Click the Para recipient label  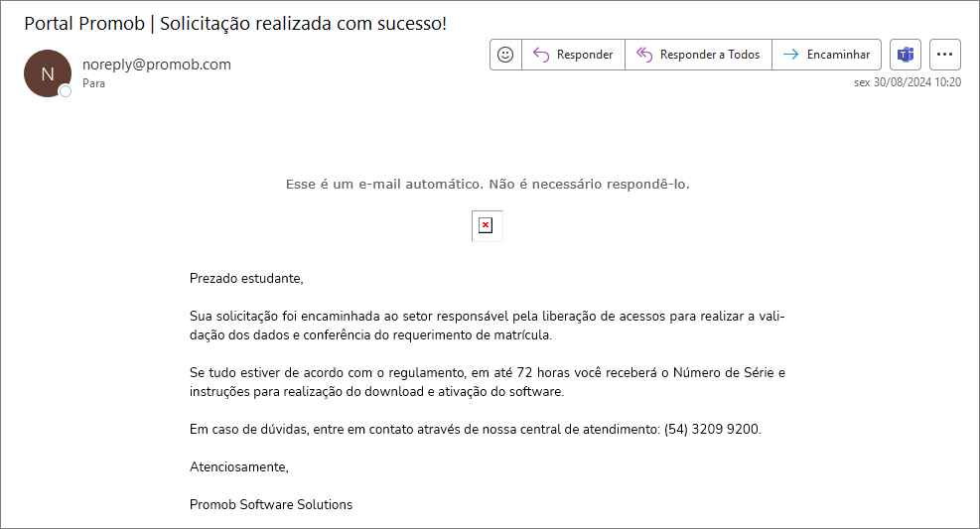(93, 83)
